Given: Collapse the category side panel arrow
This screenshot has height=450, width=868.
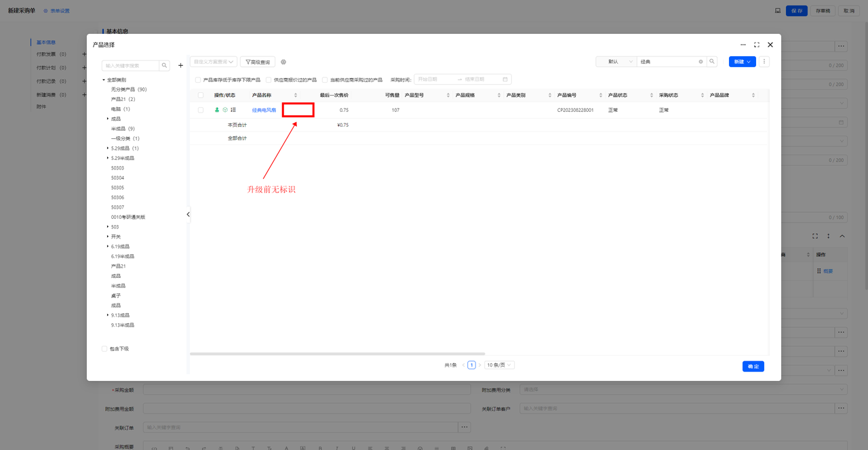Looking at the screenshot, I should click(188, 214).
